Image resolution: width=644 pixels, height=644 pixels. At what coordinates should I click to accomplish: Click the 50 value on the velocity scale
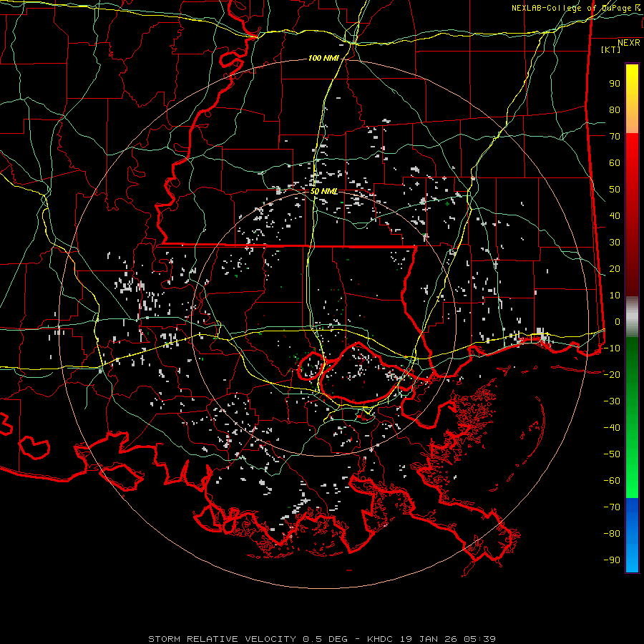[x=615, y=190]
